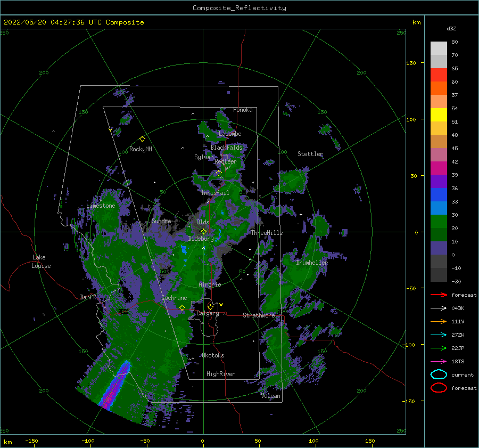Image resolution: width=479 pixels, height=448 pixels.
Task: Select the yellow diamond marker above RedDeer
Action: (x=219, y=173)
